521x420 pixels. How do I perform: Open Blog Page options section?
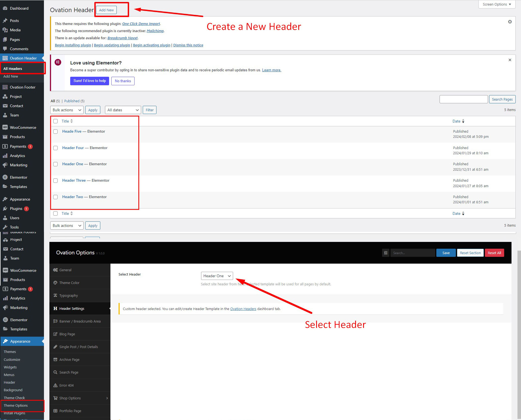coord(80,334)
